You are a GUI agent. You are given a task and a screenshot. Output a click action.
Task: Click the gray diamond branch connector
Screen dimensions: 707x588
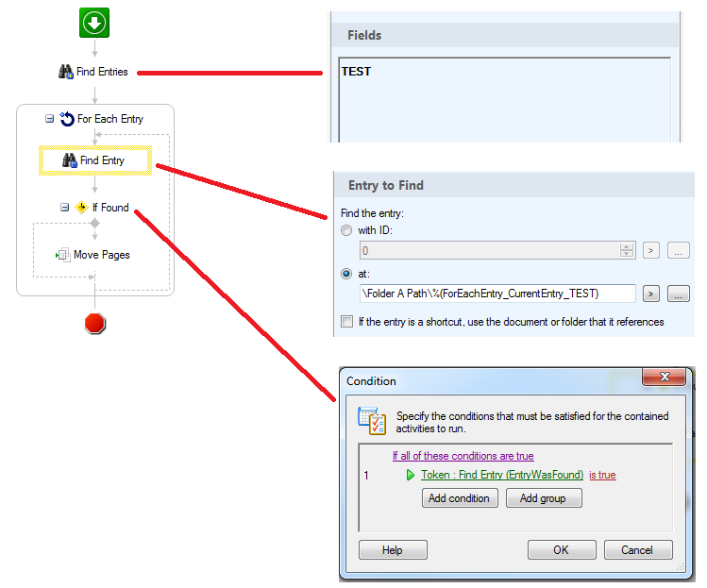point(94,223)
